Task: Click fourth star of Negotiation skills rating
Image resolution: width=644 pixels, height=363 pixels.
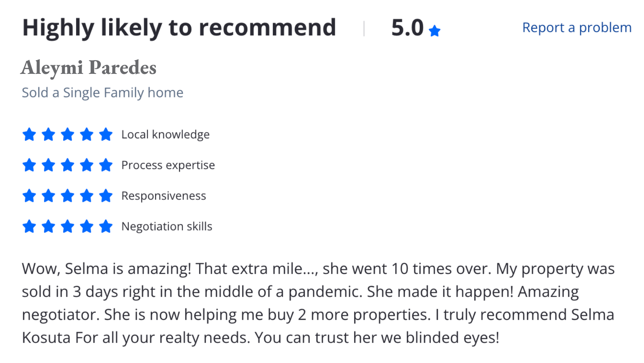Action: click(86, 226)
